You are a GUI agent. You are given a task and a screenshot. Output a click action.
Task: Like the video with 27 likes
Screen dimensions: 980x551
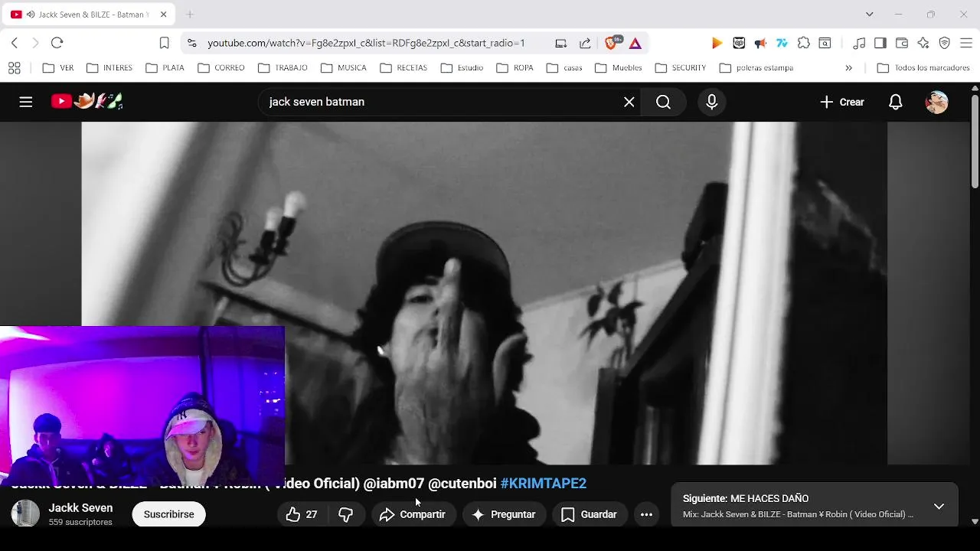pos(302,514)
